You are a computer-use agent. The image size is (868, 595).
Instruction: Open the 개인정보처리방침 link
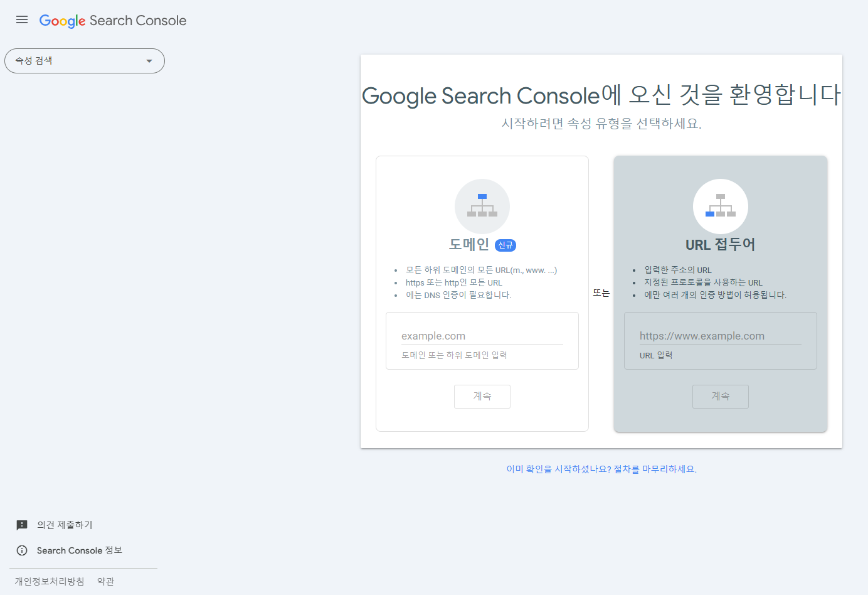(50, 581)
